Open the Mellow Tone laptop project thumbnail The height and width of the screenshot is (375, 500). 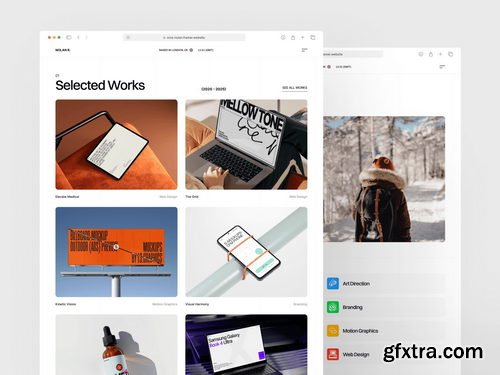246,144
